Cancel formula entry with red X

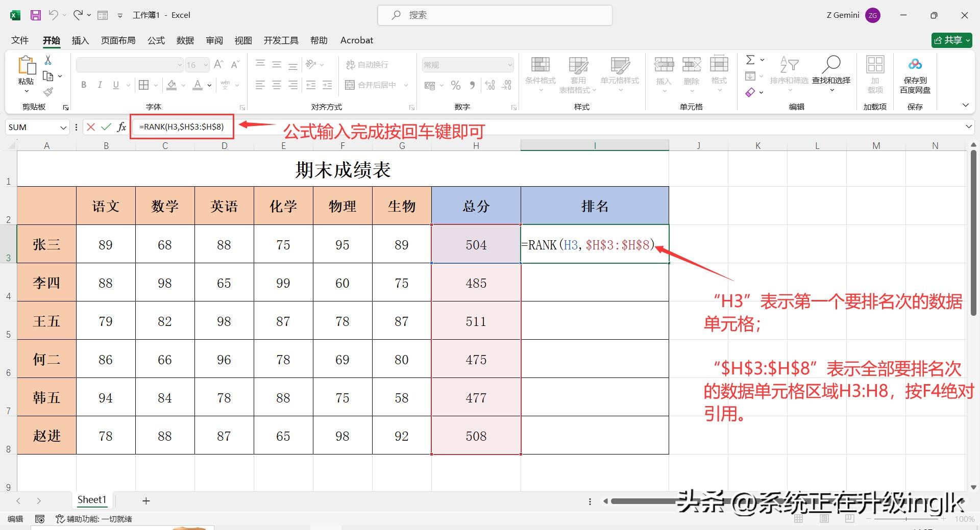click(x=91, y=127)
